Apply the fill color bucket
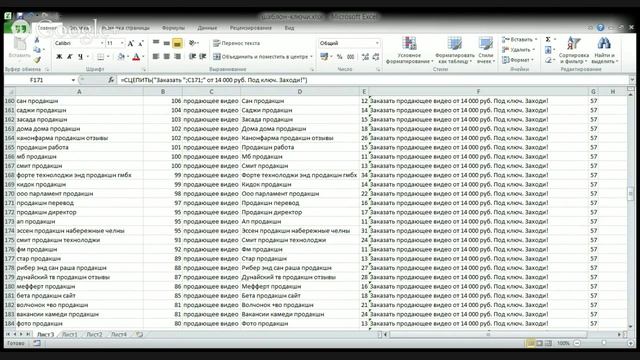 121,57
